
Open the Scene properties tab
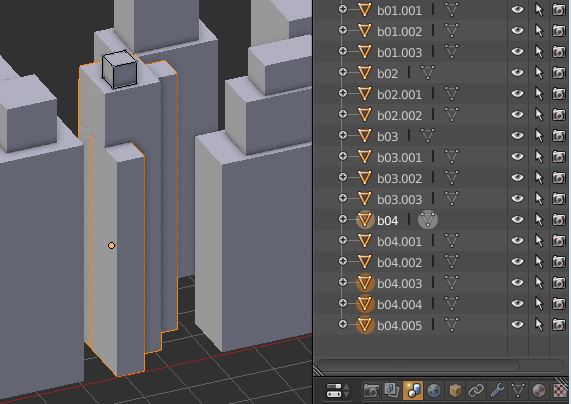pos(413,391)
